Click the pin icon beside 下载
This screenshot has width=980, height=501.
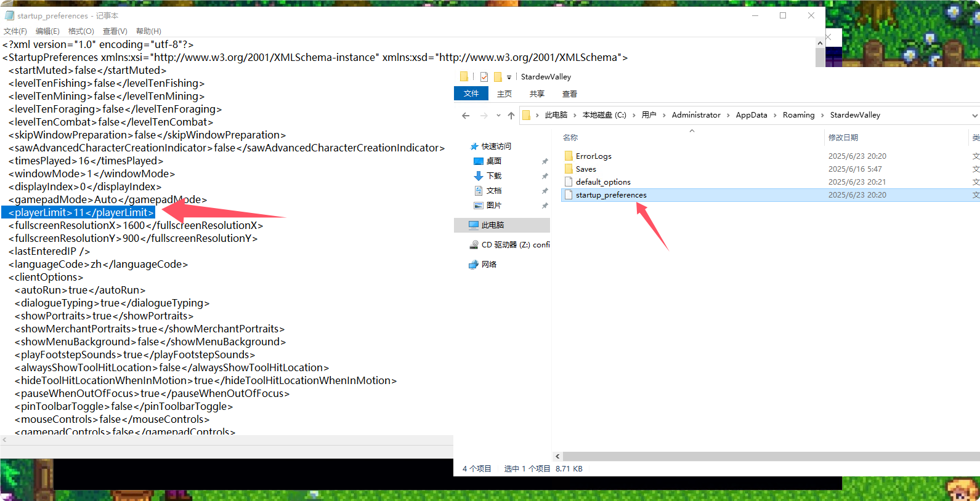click(545, 176)
